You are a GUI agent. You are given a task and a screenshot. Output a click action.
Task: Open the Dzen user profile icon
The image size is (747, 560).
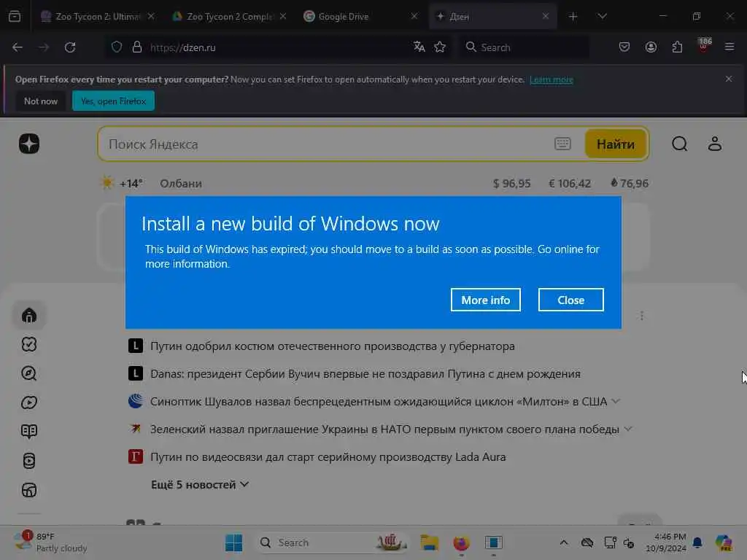pos(715,144)
